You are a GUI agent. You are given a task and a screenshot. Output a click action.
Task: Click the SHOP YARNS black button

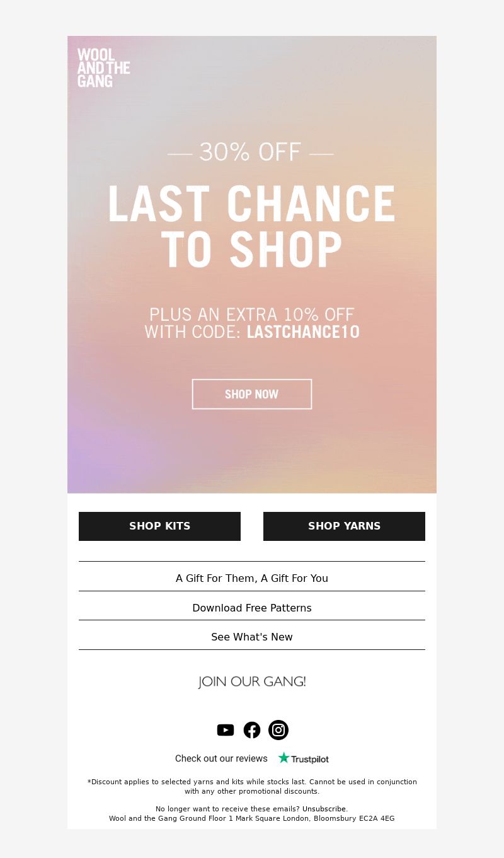pyautogui.click(x=344, y=526)
